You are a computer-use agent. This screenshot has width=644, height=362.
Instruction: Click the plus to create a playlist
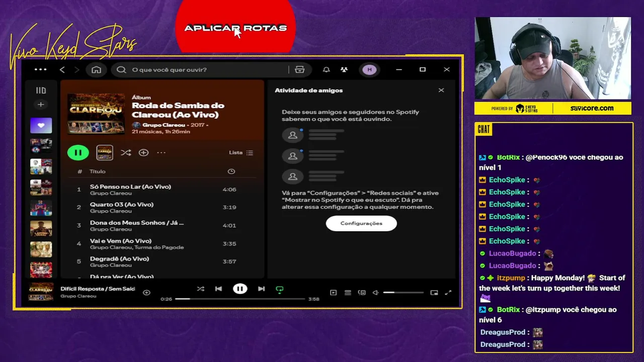pyautogui.click(x=41, y=105)
